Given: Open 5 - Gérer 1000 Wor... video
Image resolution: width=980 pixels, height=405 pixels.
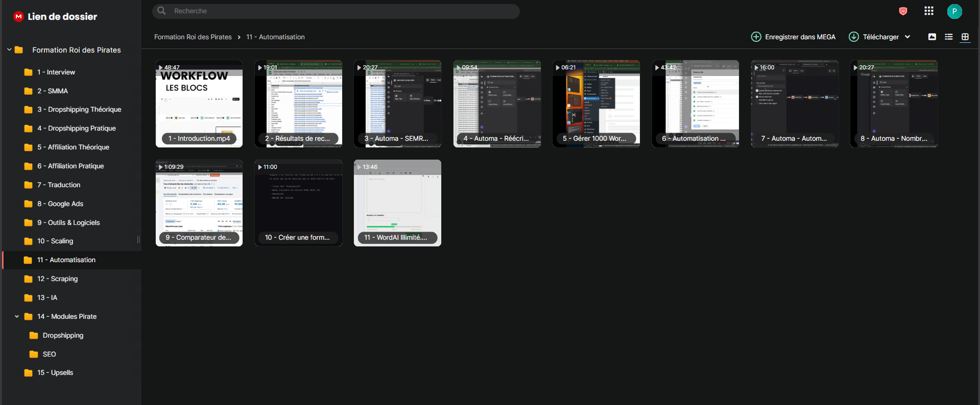Looking at the screenshot, I should click(x=596, y=104).
